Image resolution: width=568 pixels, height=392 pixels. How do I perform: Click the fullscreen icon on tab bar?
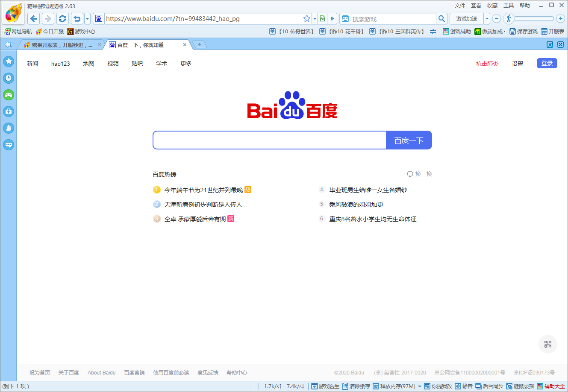point(550,44)
